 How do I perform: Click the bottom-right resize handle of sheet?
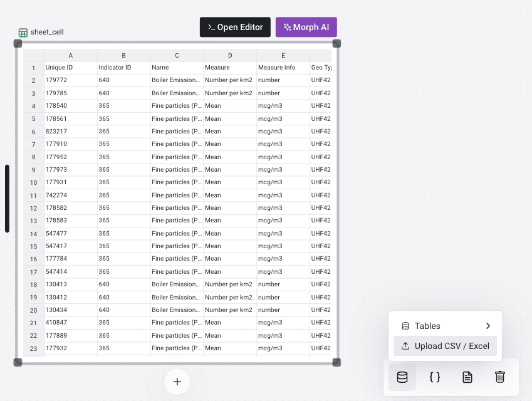coord(336,362)
